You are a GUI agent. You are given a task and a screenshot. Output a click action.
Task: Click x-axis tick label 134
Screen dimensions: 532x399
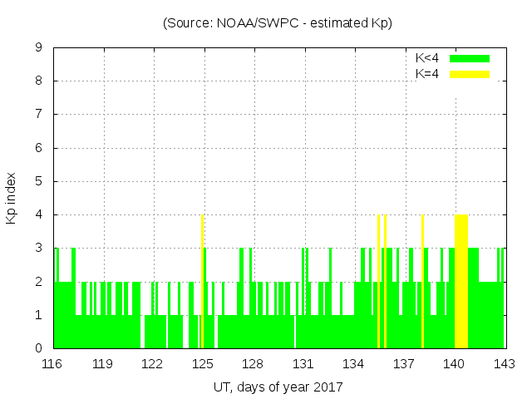pyautogui.click(x=354, y=364)
